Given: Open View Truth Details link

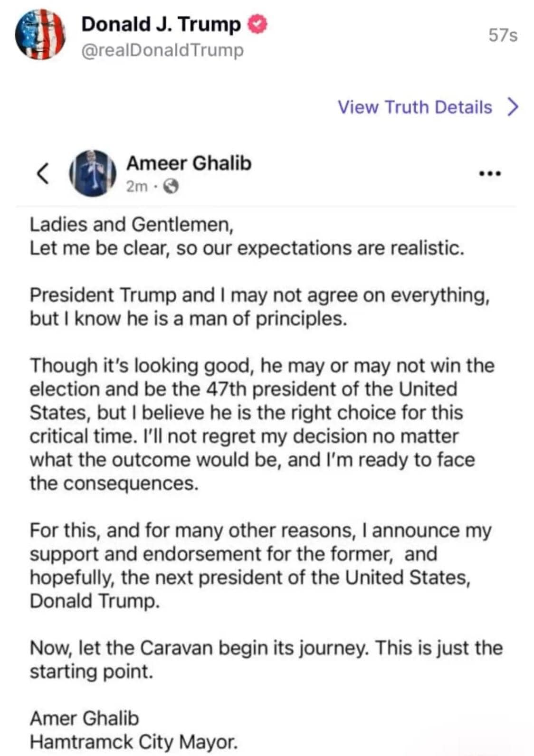Looking at the screenshot, I should tap(415, 107).
